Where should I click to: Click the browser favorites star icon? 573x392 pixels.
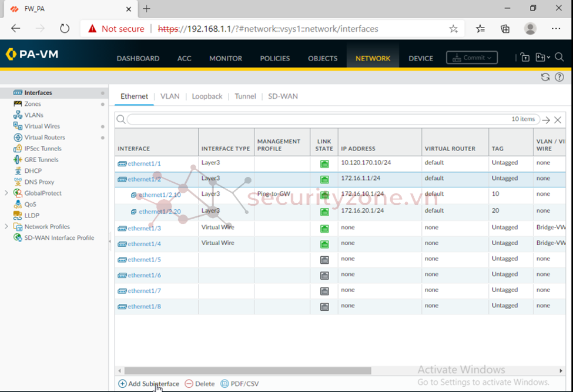(x=453, y=29)
